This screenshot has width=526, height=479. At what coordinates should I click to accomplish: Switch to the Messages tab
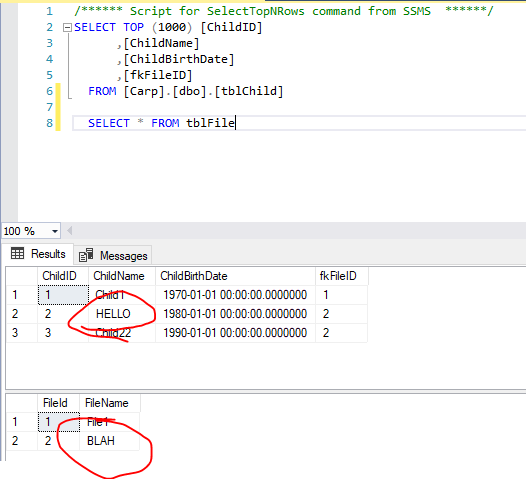[x=113, y=256]
